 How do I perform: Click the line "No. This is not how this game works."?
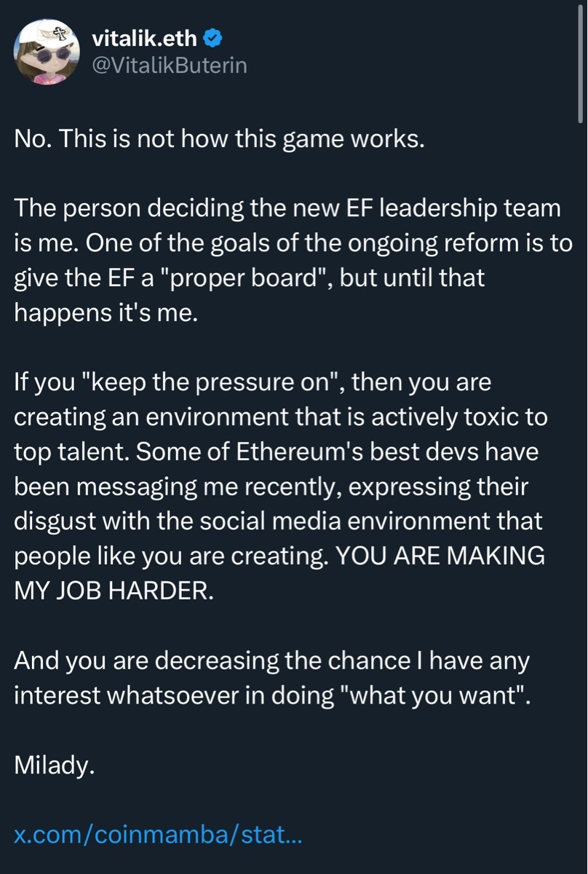coord(219,139)
